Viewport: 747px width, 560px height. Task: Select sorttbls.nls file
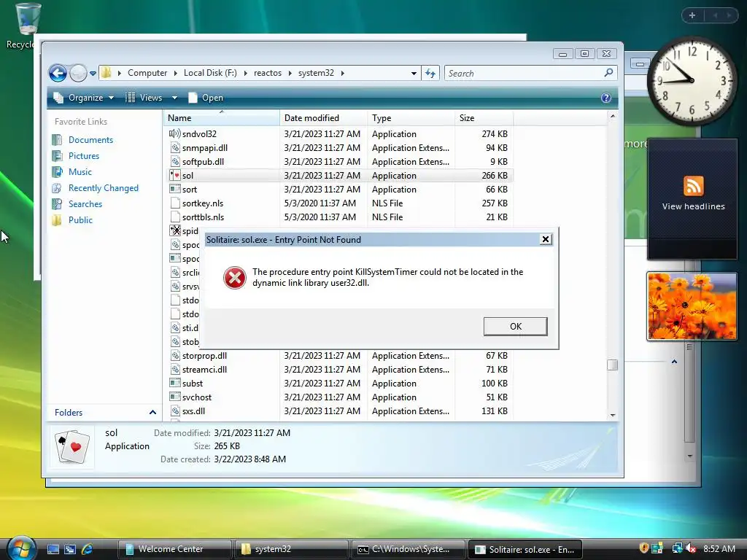[203, 217]
